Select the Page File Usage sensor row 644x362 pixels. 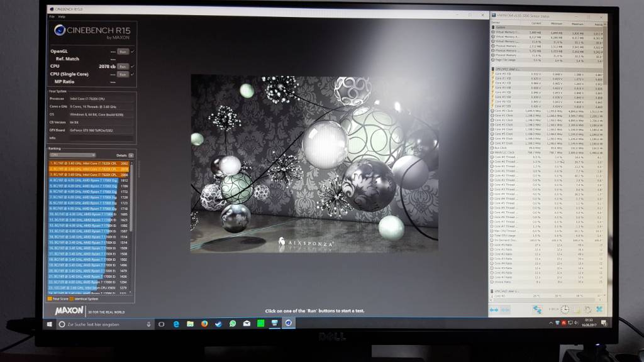(x=547, y=60)
